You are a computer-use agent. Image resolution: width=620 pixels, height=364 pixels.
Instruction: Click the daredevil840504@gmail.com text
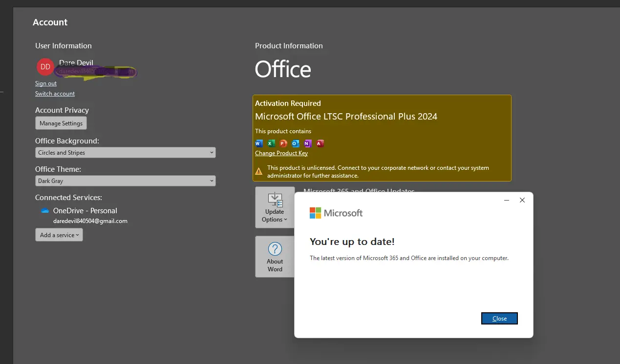(x=90, y=221)
